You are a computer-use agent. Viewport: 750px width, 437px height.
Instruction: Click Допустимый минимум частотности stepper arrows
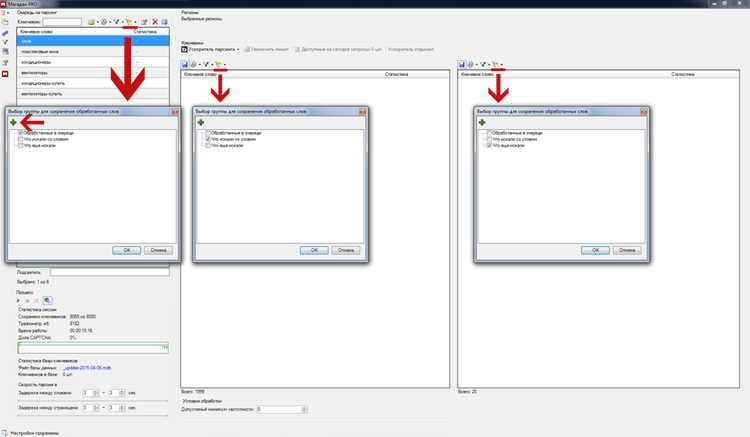pyautogui.click(x=304, y=409)
